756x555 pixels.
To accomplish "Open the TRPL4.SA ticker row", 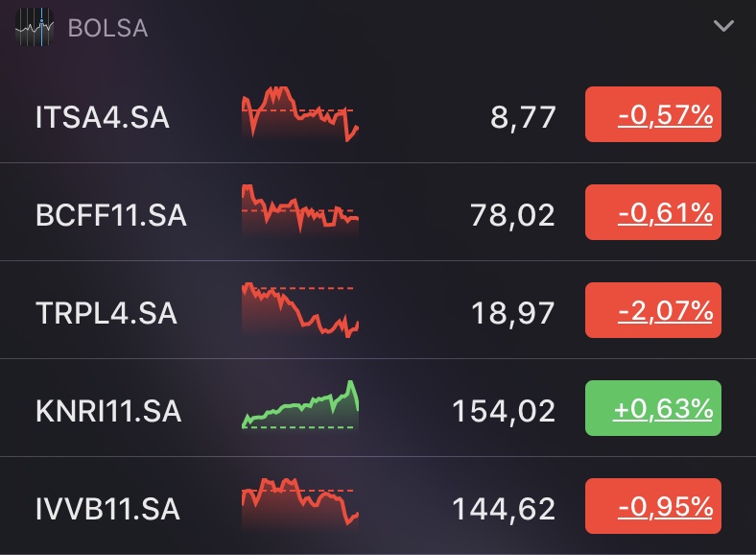I will [x=378, y=310].
